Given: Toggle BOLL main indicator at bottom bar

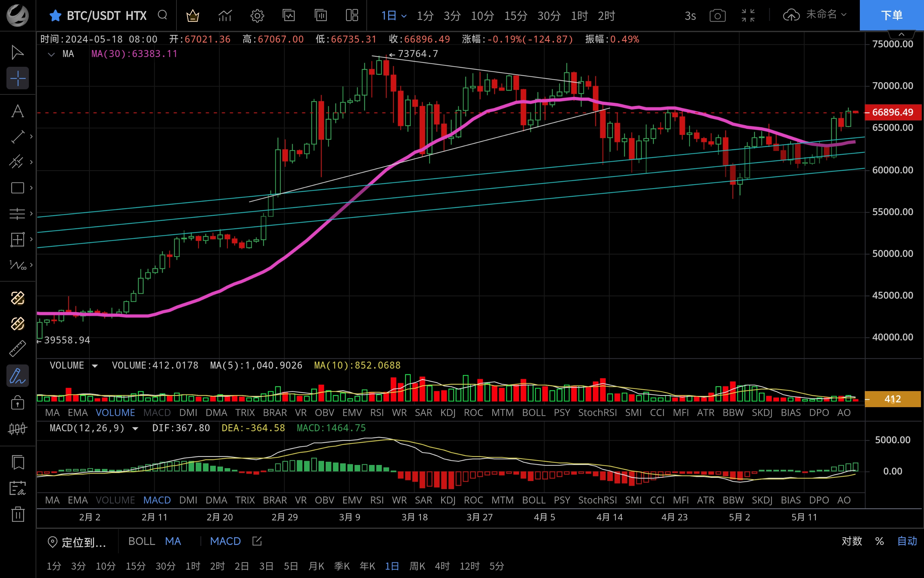Looking at the screenshot, I should point(142,541).
